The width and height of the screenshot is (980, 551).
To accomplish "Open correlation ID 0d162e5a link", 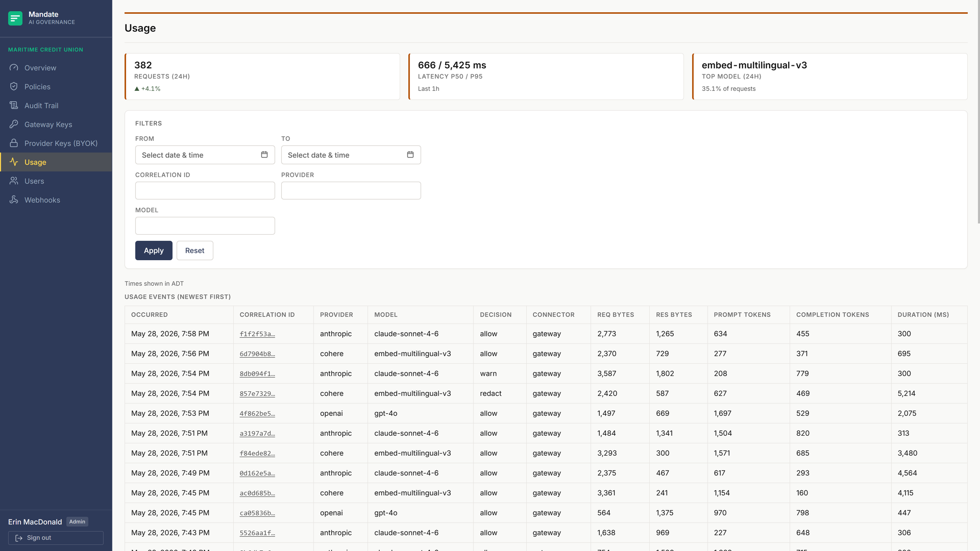I will tap(257, 473).
